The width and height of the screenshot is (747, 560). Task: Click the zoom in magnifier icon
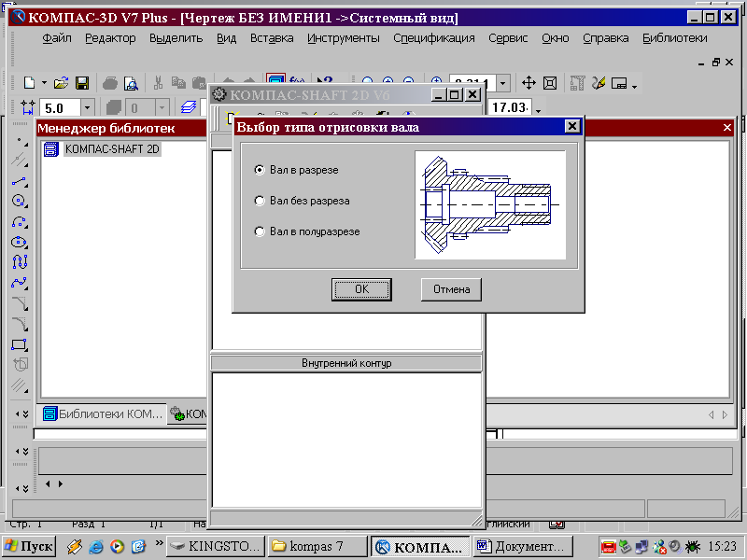tap(388, 81)
